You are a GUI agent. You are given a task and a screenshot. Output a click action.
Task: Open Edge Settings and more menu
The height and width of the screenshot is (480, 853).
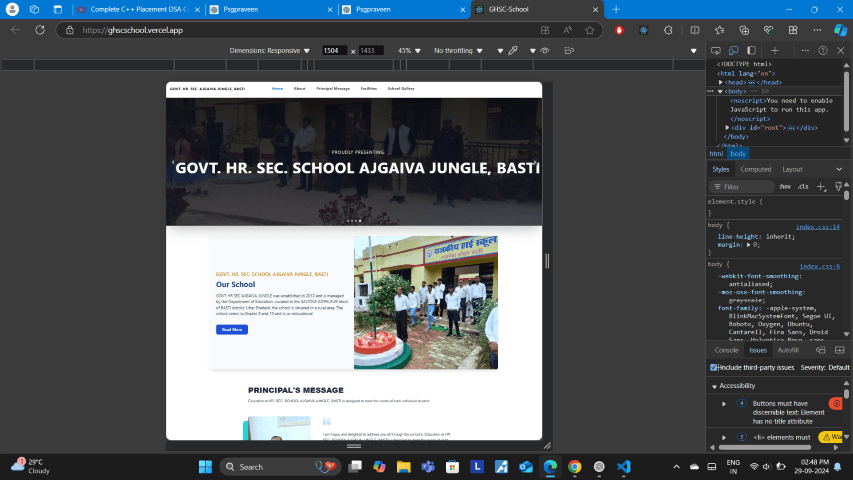tap(817, 30)
